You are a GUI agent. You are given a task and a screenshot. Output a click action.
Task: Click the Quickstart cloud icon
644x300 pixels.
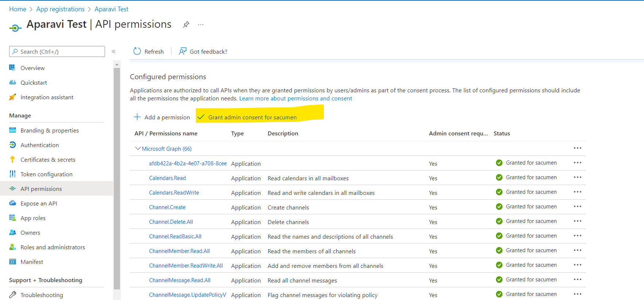pos(12,82)
